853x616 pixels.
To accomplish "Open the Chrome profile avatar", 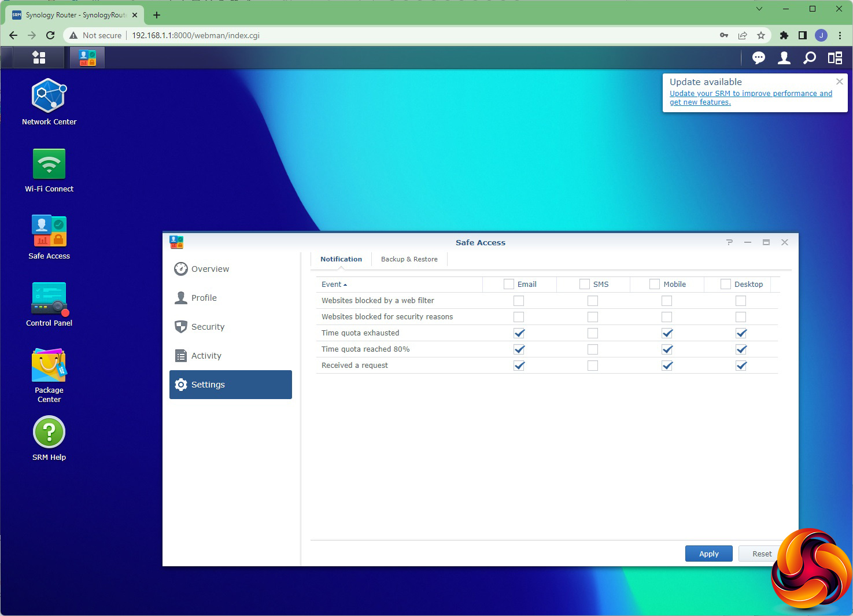I will pos(821,35).
